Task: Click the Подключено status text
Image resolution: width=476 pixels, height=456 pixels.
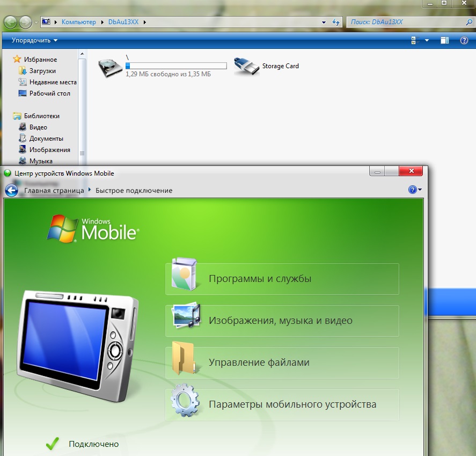Action: 93,444
